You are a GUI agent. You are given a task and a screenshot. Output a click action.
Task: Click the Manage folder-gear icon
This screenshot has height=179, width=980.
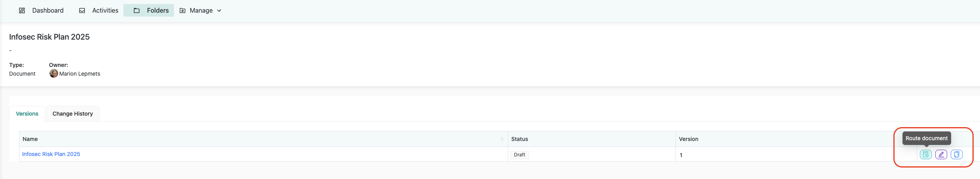click(x=182, y=11)
